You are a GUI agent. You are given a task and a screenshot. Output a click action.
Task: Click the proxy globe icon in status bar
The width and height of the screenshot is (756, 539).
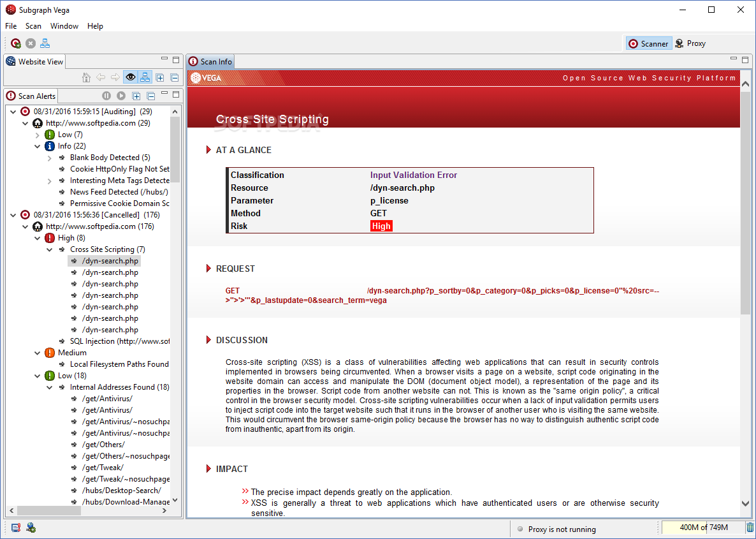(x=31, y=528)
